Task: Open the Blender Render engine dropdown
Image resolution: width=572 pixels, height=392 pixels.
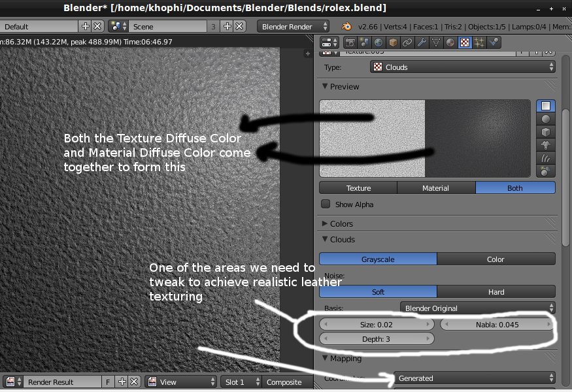Action: (294, 26)
